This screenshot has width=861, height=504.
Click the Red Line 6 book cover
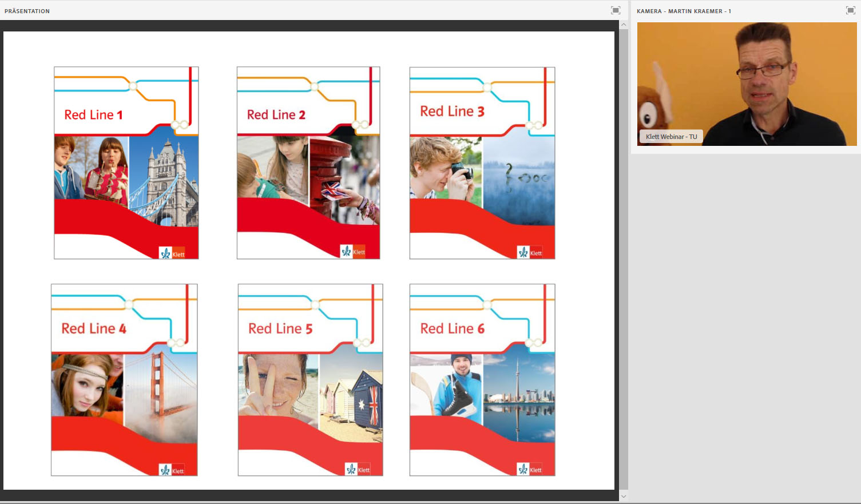point(482,380)
